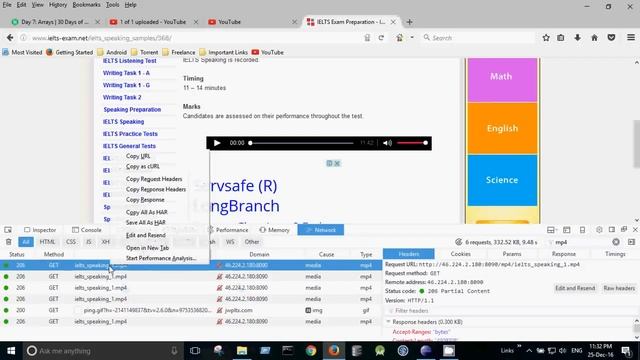The image size is (640, 360).
Task: Open the downloads arrow icon
Action: click(x=577, y=38)
